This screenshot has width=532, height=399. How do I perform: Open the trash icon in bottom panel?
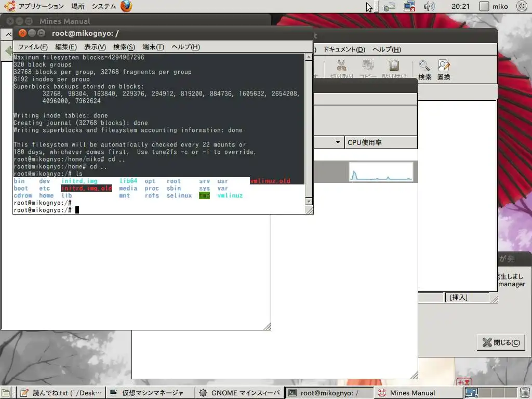click(x=525, y=393)
